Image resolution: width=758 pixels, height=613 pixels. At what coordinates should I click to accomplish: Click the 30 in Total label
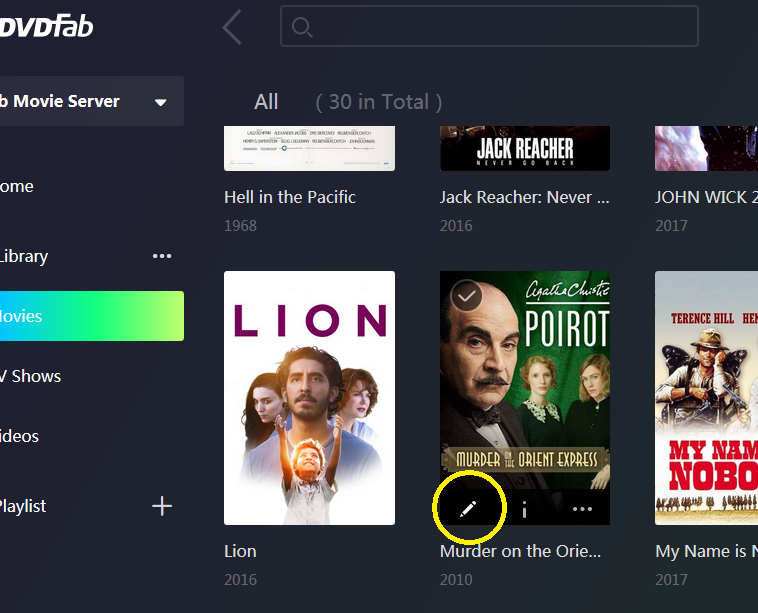point(379,102)
